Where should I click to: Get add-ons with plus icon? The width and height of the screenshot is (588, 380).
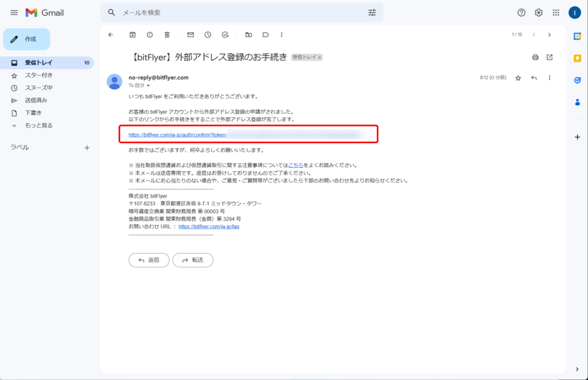pos(577,137)
